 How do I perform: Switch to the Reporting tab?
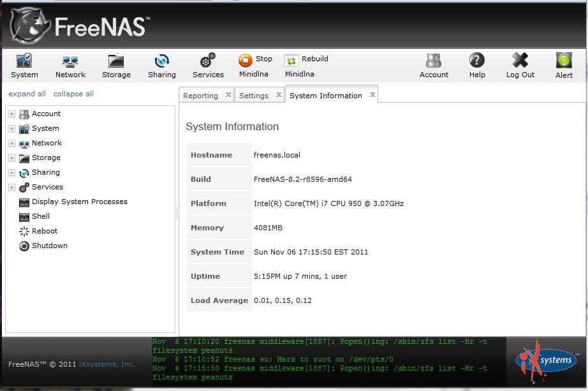point(200,96)
